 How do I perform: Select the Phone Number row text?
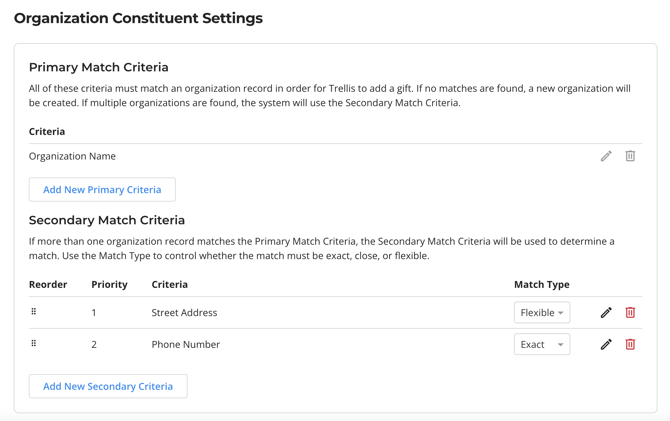186,345
